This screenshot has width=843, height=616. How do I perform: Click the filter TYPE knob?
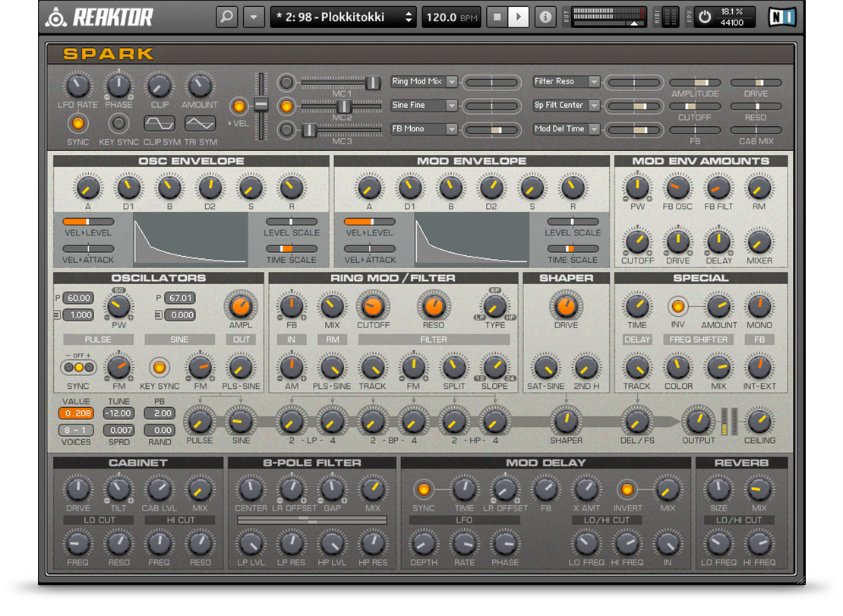click(494, 306)
